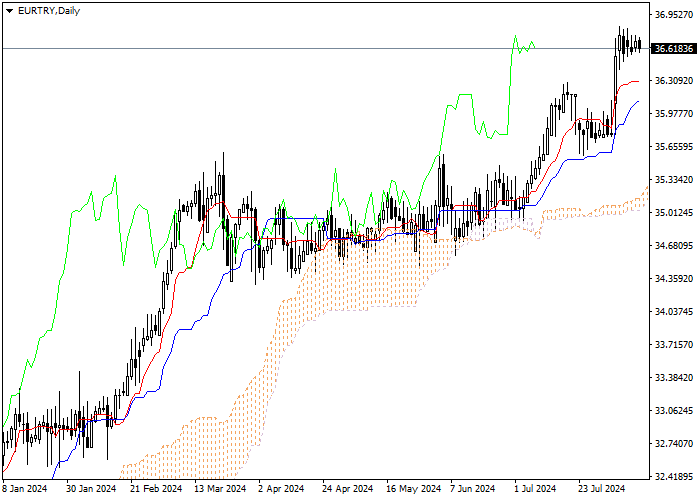Click the 35.65595 price axis value
This screenshot has height=500, width=700.
674,147
